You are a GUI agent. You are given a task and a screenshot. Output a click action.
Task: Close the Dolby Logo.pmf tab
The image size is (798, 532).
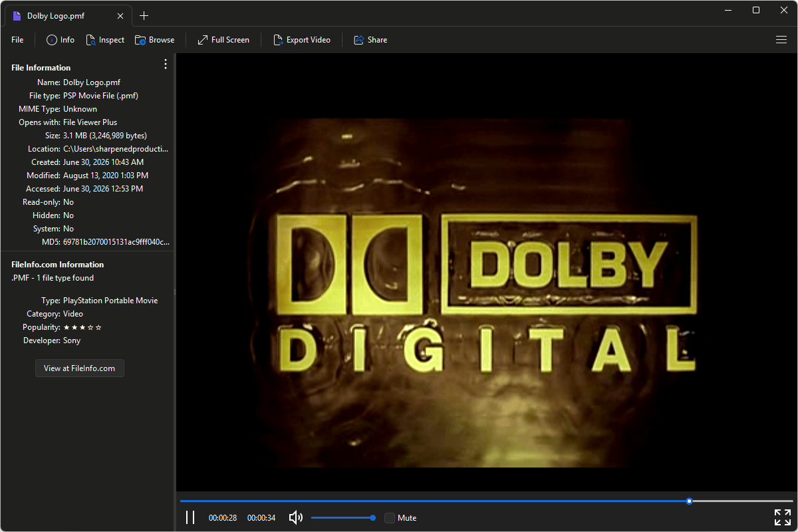click(120, 15)
